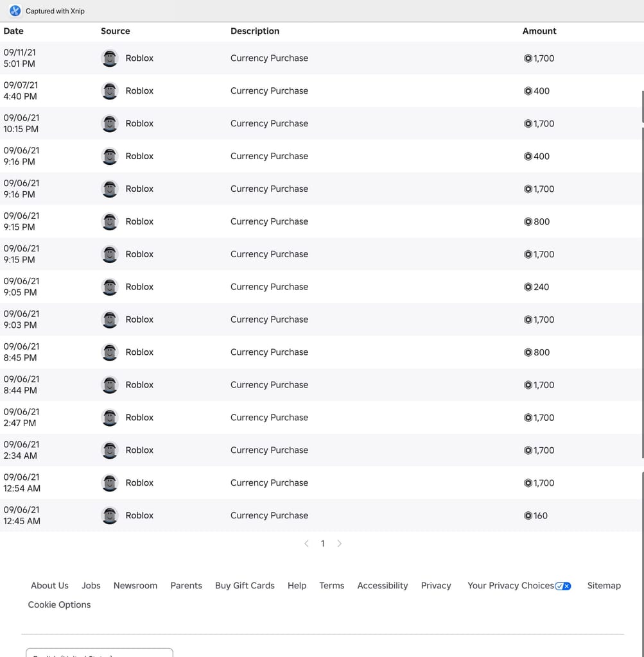The width and height of the screenshot is (644, 657).
Task: Click the 240 amount value
Action: [541, 287]
